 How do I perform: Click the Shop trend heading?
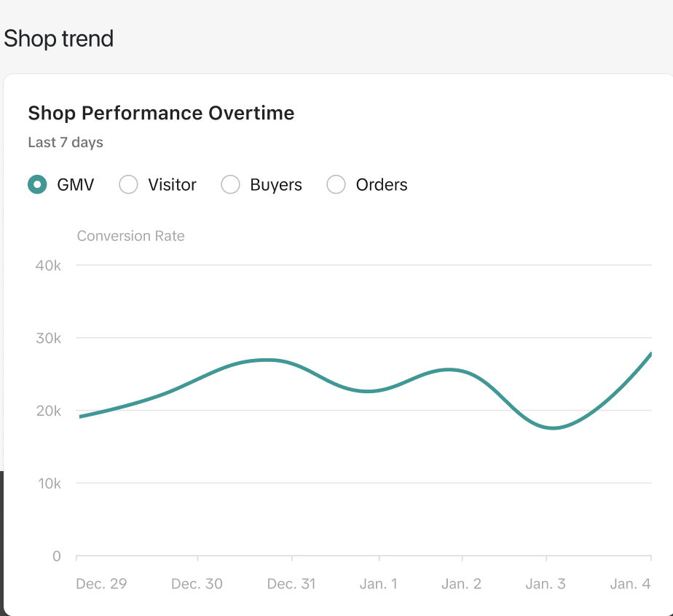[59, 39]
